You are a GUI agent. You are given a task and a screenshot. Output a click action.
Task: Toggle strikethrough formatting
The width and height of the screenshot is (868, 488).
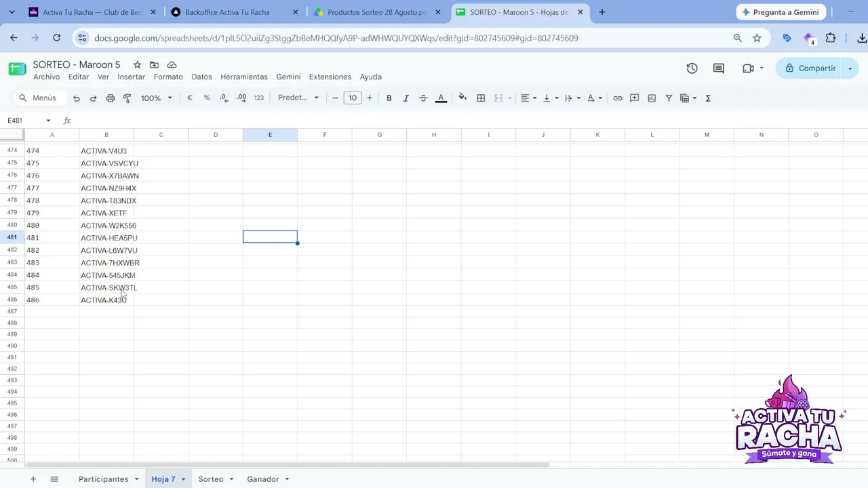coord(423,98)
